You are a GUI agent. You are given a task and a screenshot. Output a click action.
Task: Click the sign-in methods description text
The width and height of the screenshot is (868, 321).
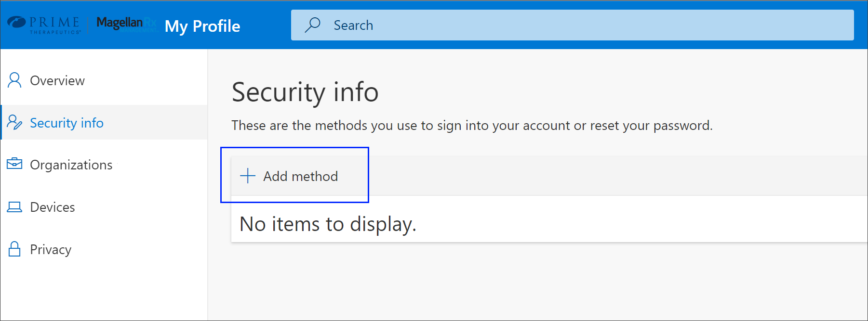[472, 126]
